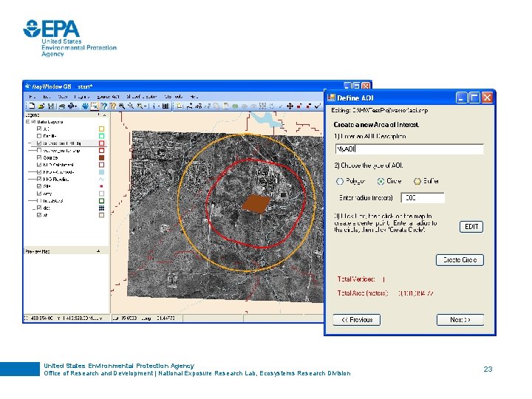Select the Buffer radio button
The width and height of the screenshot is (532, 399).
[x=417, y=181]
